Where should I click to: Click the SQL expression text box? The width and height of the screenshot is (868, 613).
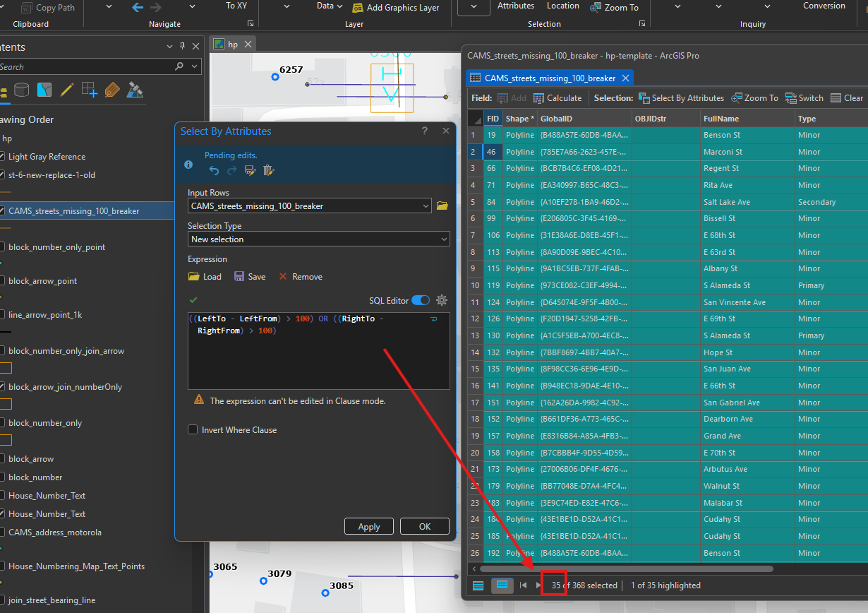319,350
